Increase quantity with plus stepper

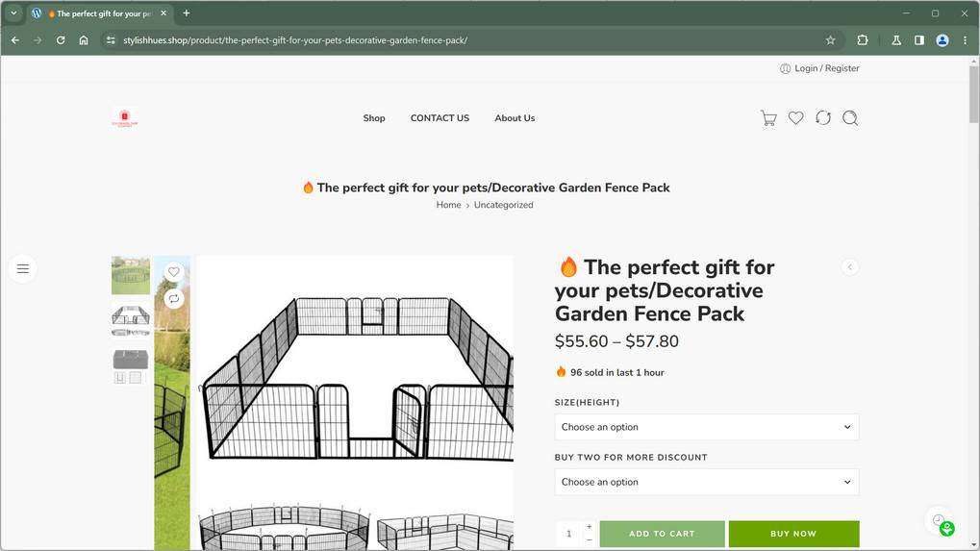coord(590,527)
